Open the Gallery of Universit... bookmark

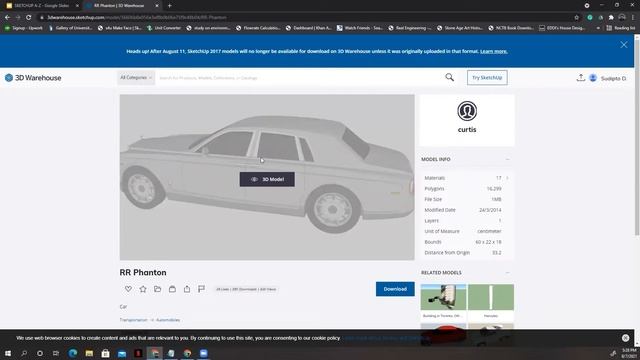(70, 28)
